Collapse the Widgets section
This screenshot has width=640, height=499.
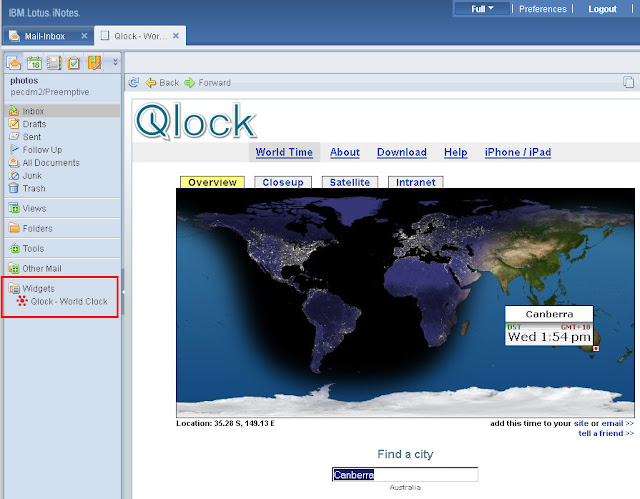click(38, 288)
